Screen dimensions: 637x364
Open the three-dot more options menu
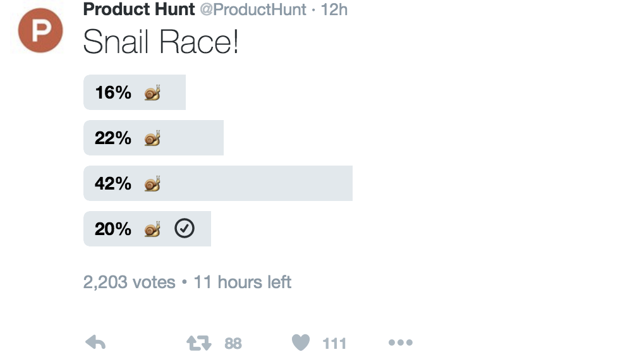(401, 343)
